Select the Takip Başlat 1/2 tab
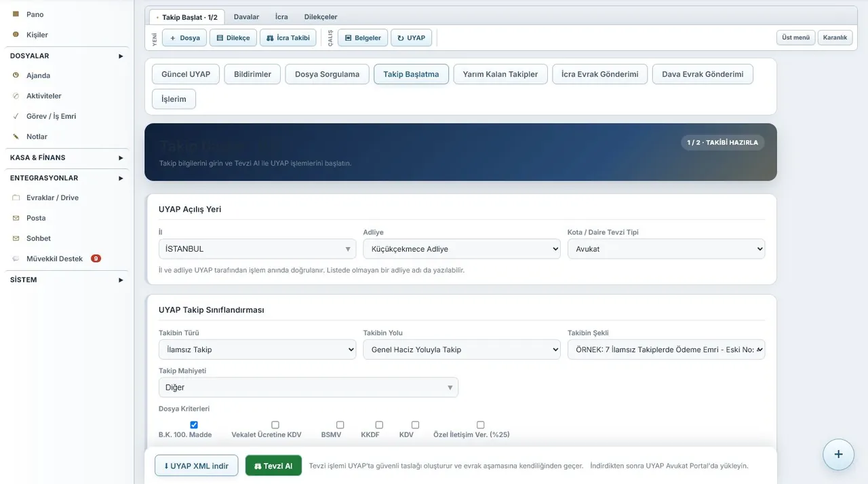This screenshot has width=868, height=484. click(186, 17)
